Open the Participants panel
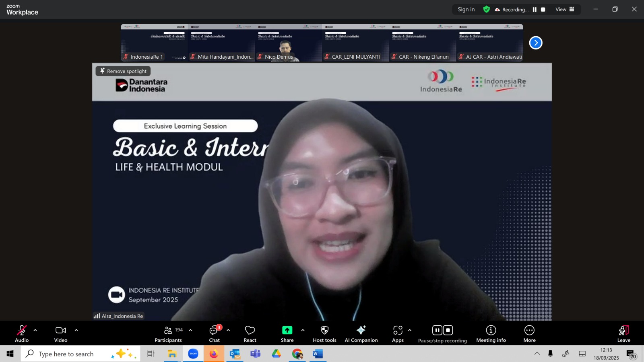Screen dimensions: 644x362 coord(168,334)
